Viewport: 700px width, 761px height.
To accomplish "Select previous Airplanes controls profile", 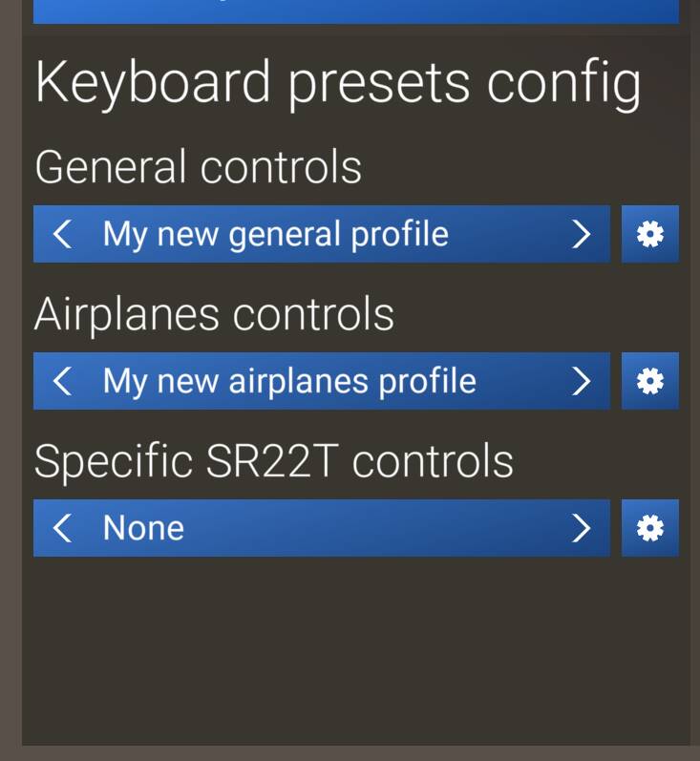I will pyautogui.click(x=62, y=381).
